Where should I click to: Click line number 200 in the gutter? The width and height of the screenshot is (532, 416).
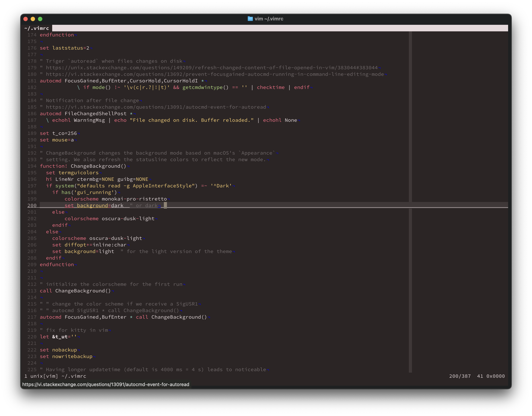pyautogui.click(x=32, y=206)
